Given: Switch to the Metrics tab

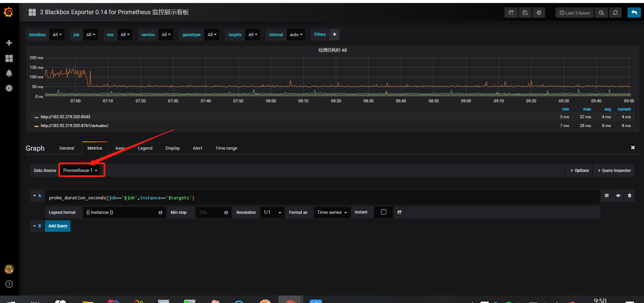Looking at the screenshot, I should click(x=95, y=148).
